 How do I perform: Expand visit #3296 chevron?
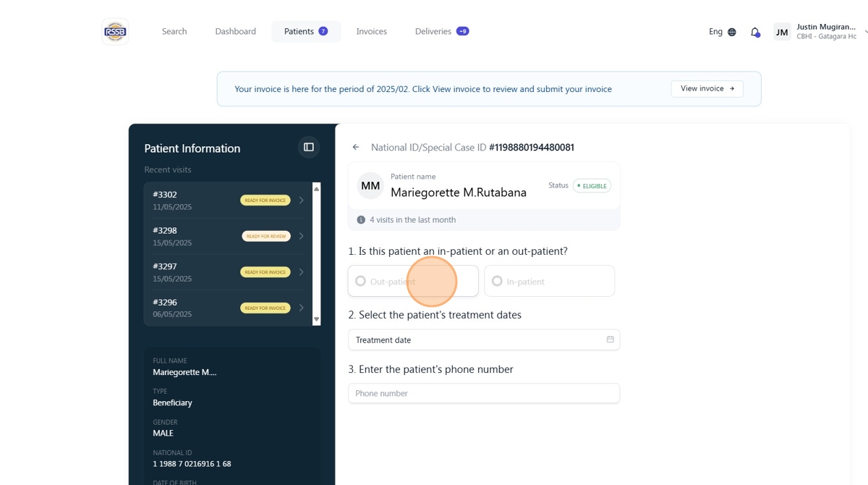coord(302,308)
